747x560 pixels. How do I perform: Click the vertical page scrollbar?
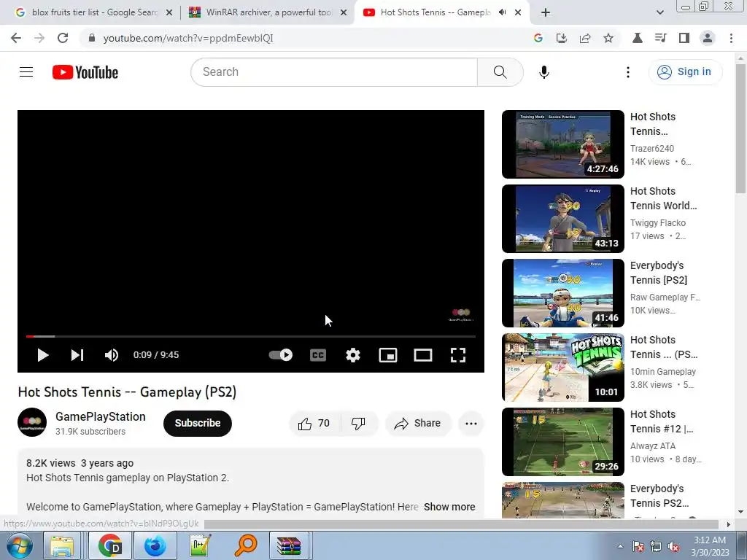(x=740, y=128)
